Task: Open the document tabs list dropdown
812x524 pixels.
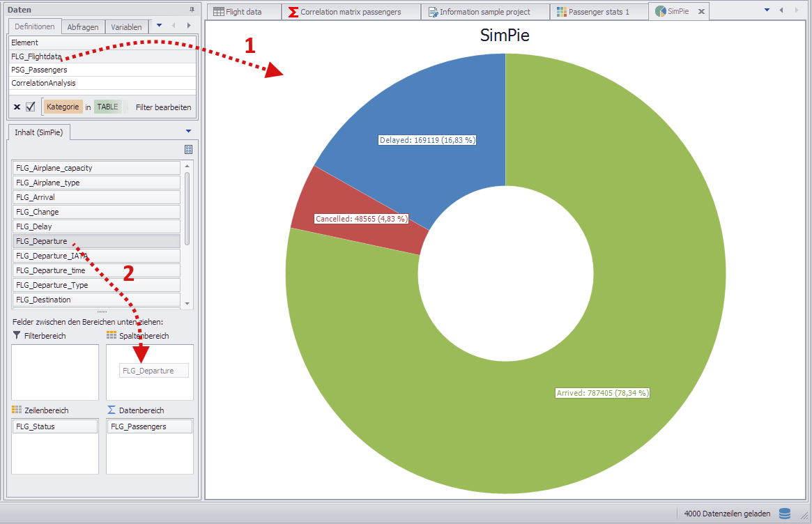Action: (x=767, y=10)
